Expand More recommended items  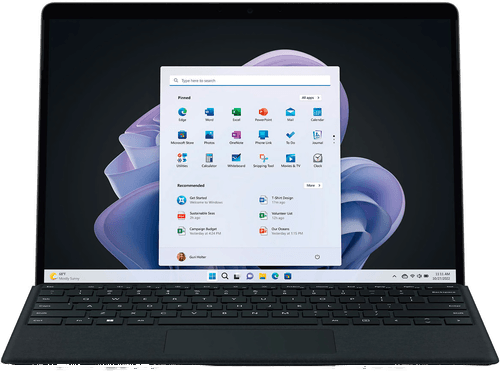[x=313, y=185]
